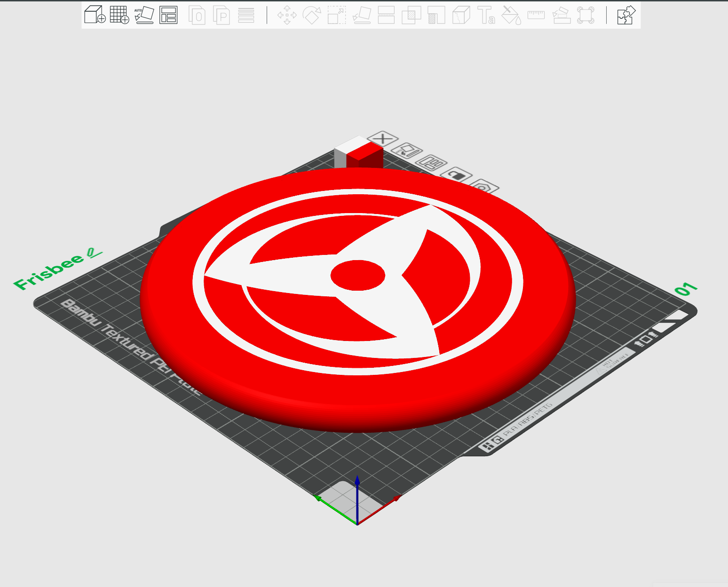Select the Color painting bucket tool
Screen dimensions: 728x587
[511, 15]
